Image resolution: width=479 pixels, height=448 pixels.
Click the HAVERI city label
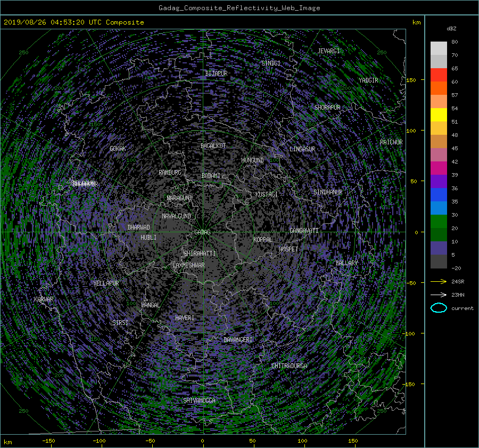185,318
